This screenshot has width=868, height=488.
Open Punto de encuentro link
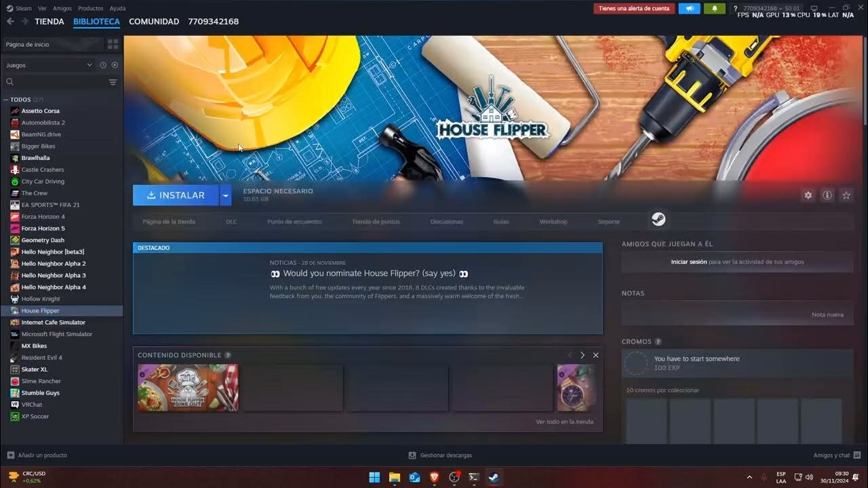[294, 222]
